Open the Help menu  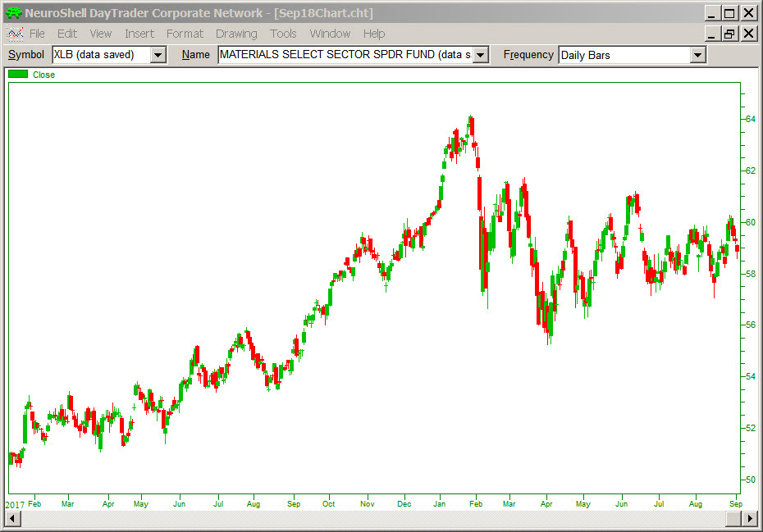click(374, 34)
